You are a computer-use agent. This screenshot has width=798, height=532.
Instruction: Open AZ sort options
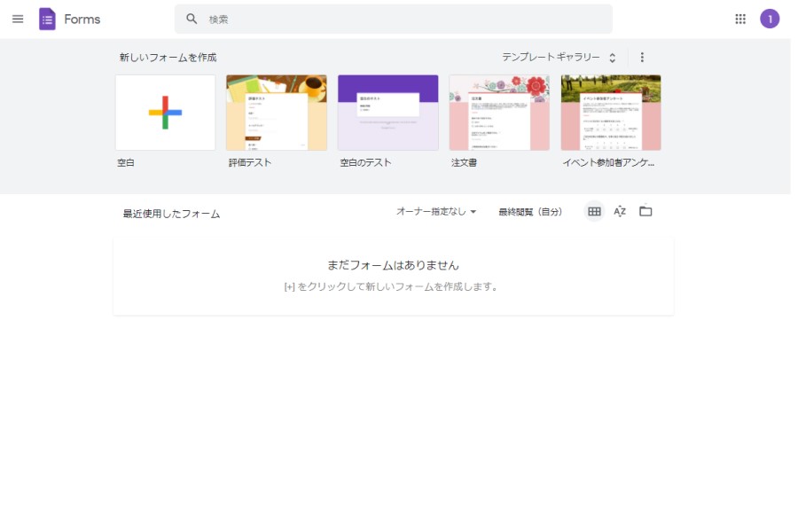coord(620,212)
